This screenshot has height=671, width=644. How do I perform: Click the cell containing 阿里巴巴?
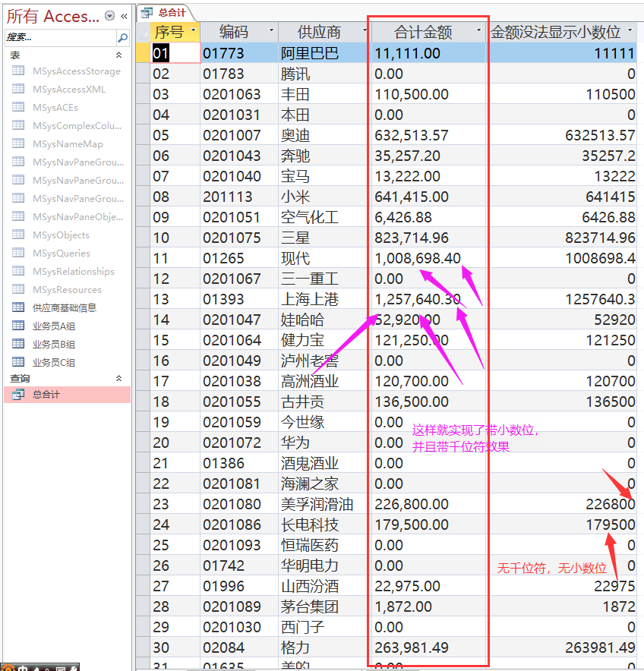point(325,53)
